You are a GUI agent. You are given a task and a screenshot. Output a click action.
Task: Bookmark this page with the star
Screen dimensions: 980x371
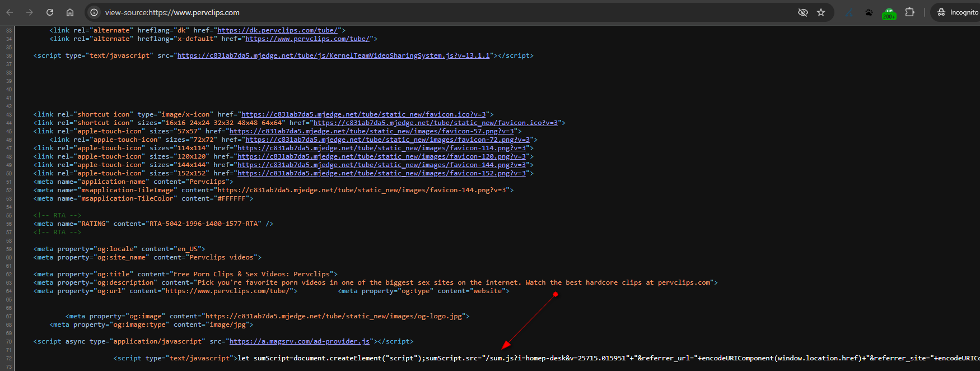pyautogui.click(x=821, y=12)
